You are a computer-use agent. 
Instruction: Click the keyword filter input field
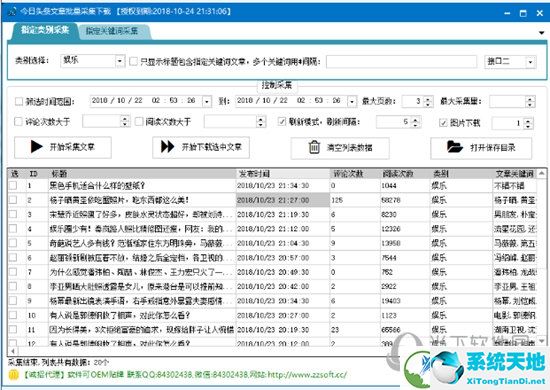click(x=401, y=62)
